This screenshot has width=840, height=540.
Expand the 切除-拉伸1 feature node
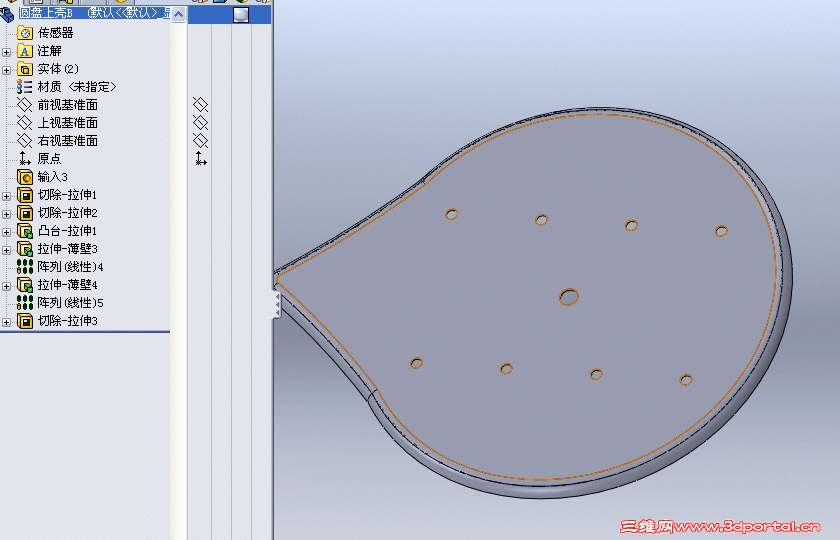point(6,196)
